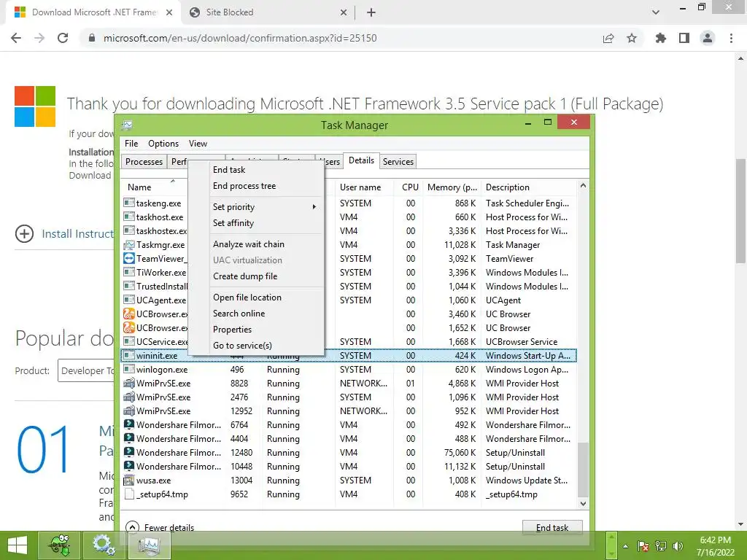The width and height of the screenshot is (747, 560).
Task: Go back in Chrome browser
Action: (x=16, y=38)
